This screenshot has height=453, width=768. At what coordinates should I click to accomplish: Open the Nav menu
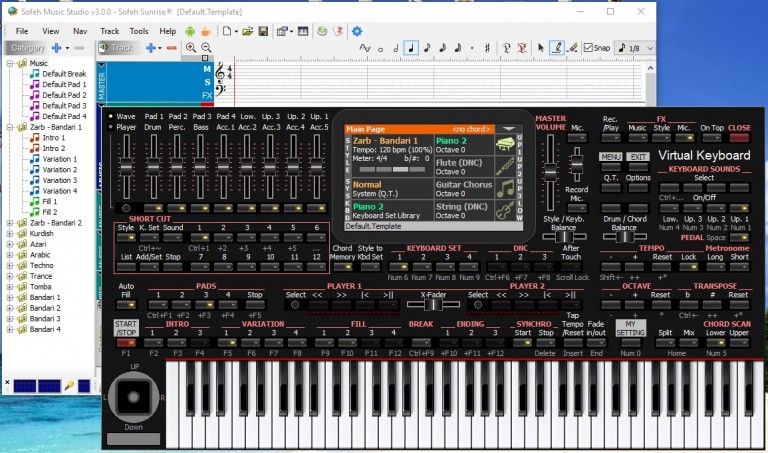(80, 31)
